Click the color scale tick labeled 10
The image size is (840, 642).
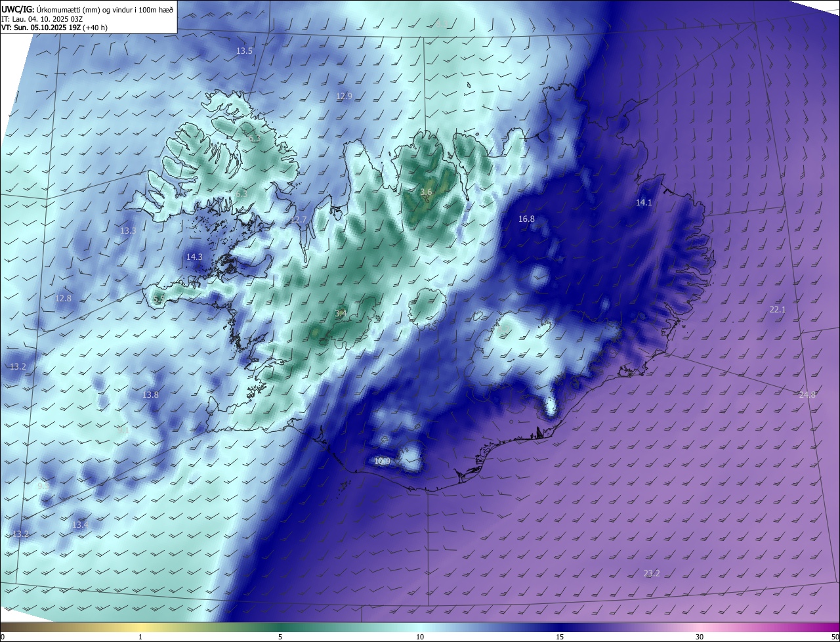click(420, 637)
